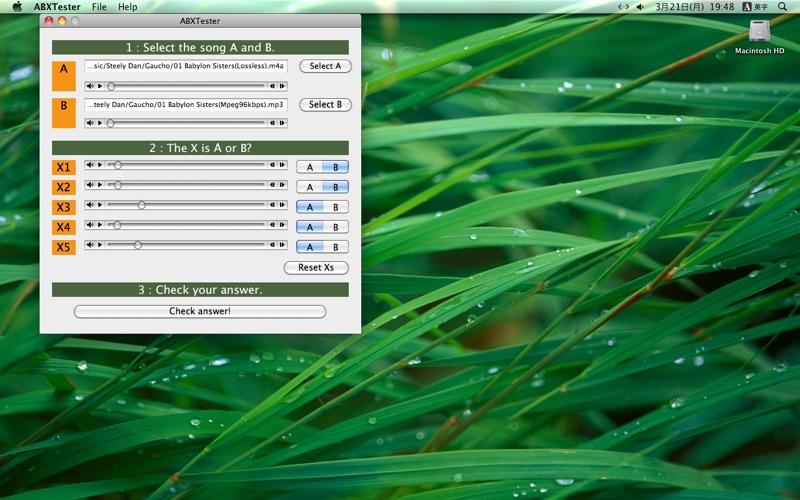Screen dimensions: 800x500
Task: Open volume control for X5 player
Action: (90, 245)
